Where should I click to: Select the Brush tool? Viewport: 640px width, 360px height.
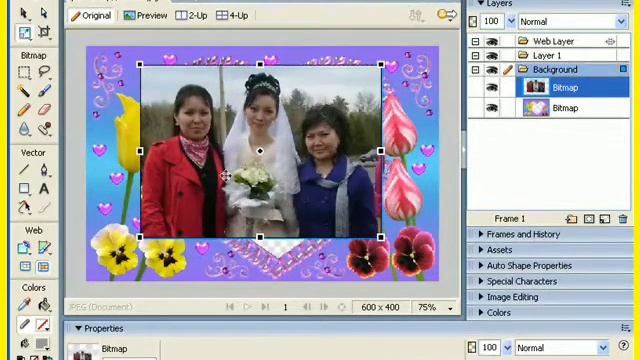point(44,91)
